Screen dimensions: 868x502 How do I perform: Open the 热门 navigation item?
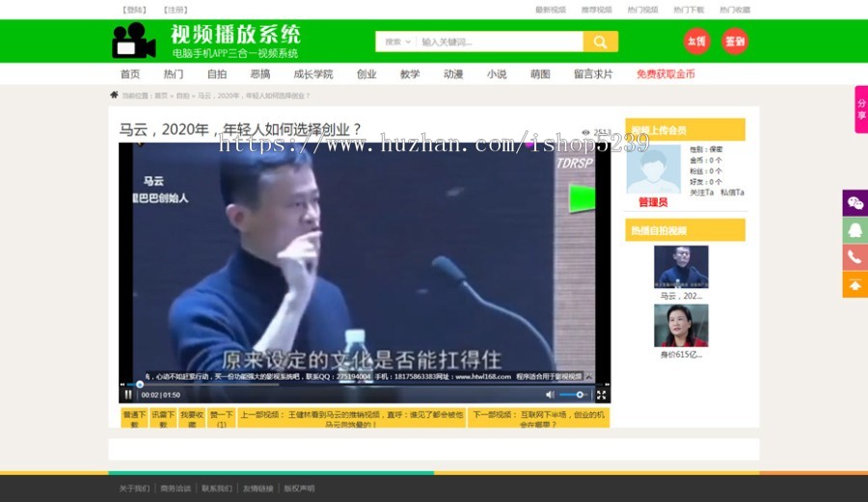click(174, 74)
